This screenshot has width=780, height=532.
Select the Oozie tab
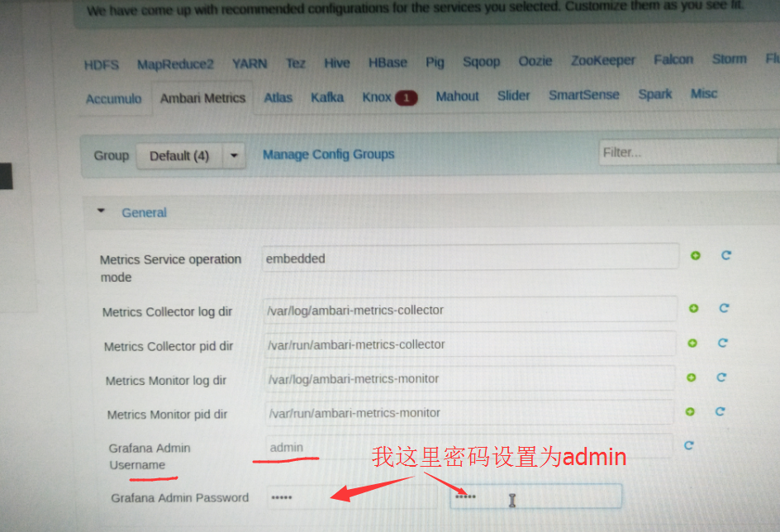click(x=535, y=61)
